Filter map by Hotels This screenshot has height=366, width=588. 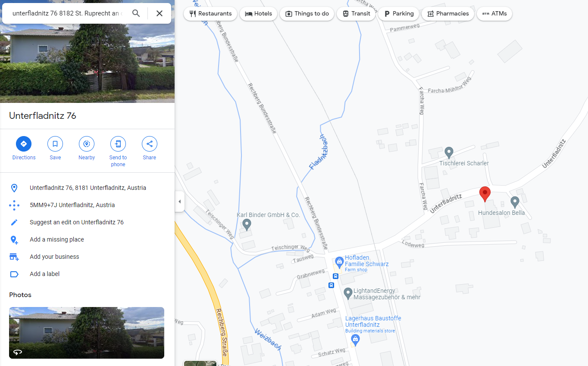point(258,14)
